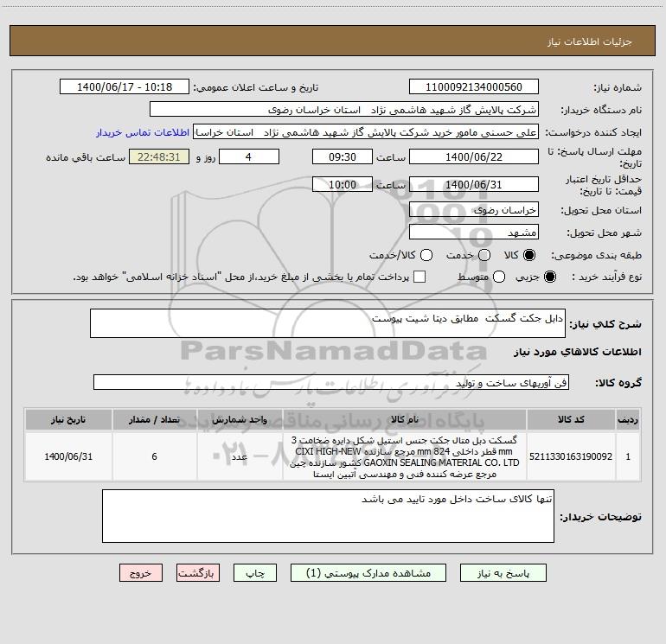
Task: Click product code 5211330163190092 cell
Action: point(571,456)
